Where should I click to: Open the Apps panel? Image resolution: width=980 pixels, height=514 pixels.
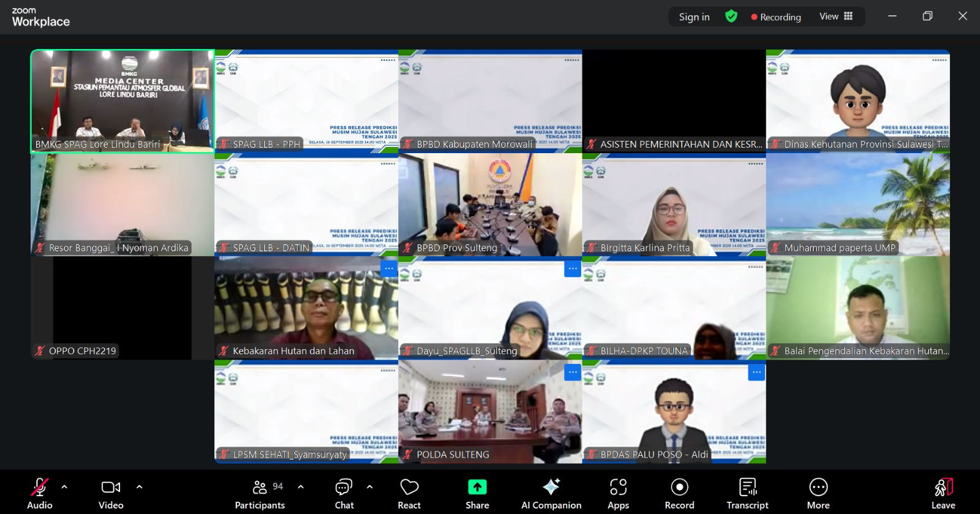coord(618,493)
